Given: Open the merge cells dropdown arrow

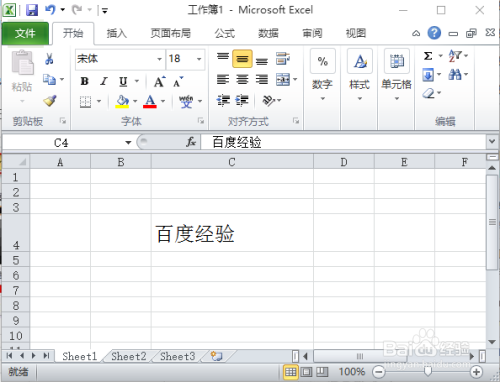Looking at the screenshot, I should (x=295, y=80).
